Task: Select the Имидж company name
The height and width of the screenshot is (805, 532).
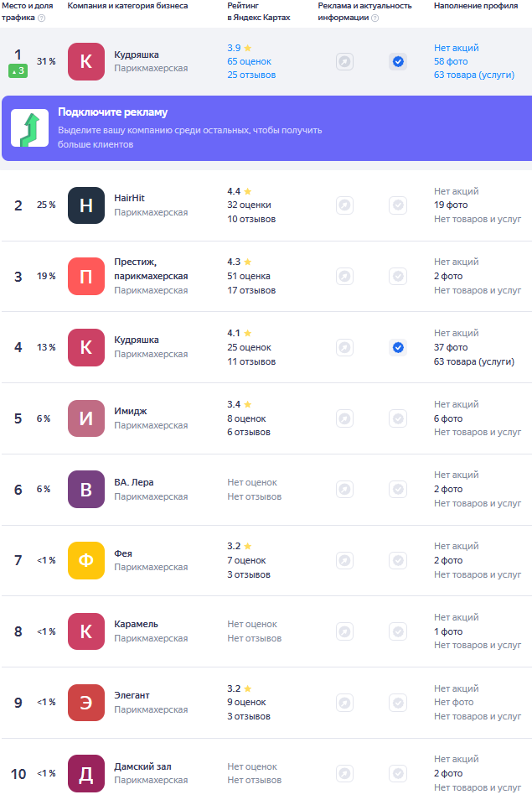Action: pyautogui.click(x=131, y=411)
